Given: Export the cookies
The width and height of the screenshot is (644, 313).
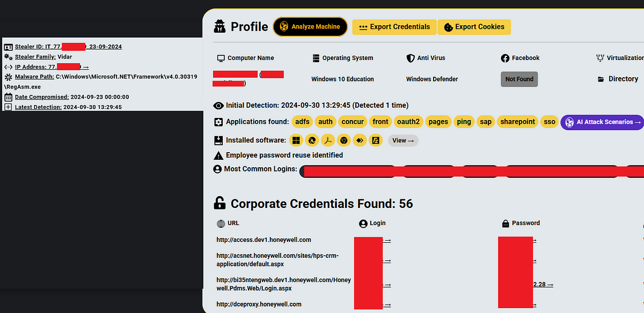Looking at the screenshot, I should pos(474,27).
